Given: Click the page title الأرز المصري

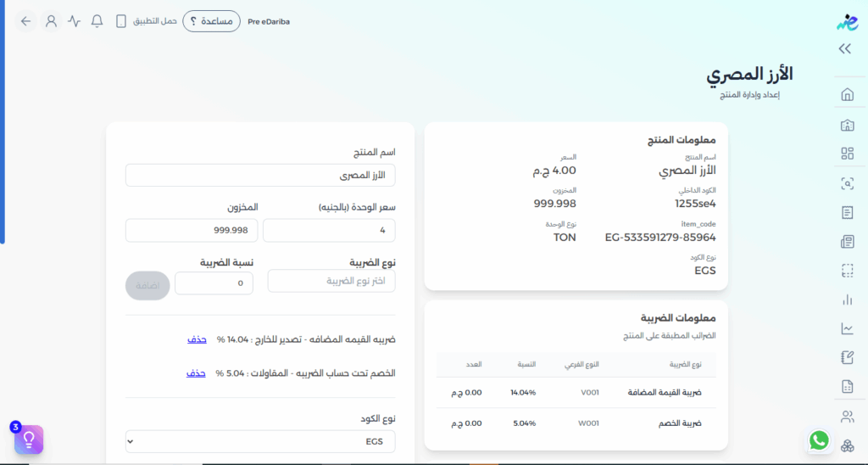Looking at the screenshot, I should coord(749,75).
